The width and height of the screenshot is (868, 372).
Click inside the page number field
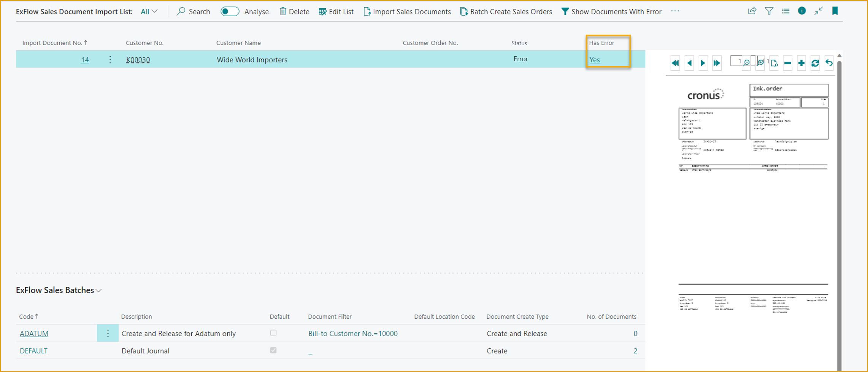pyautogui.click(x=738, y=61)
